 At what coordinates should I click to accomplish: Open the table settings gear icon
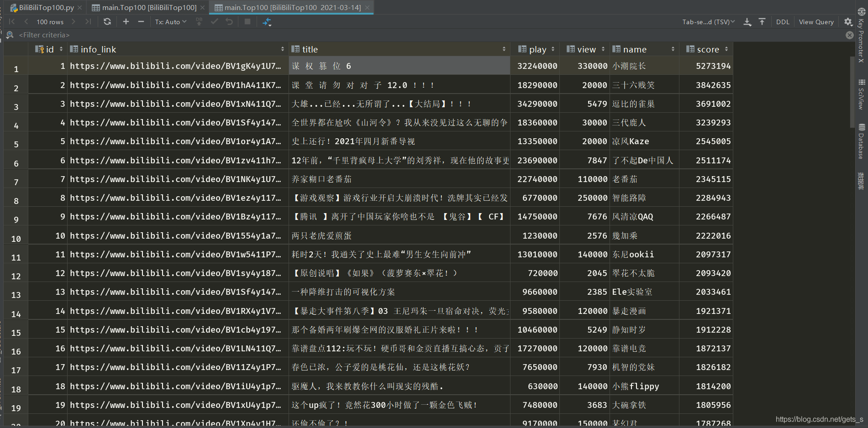(x=848, y=21)
